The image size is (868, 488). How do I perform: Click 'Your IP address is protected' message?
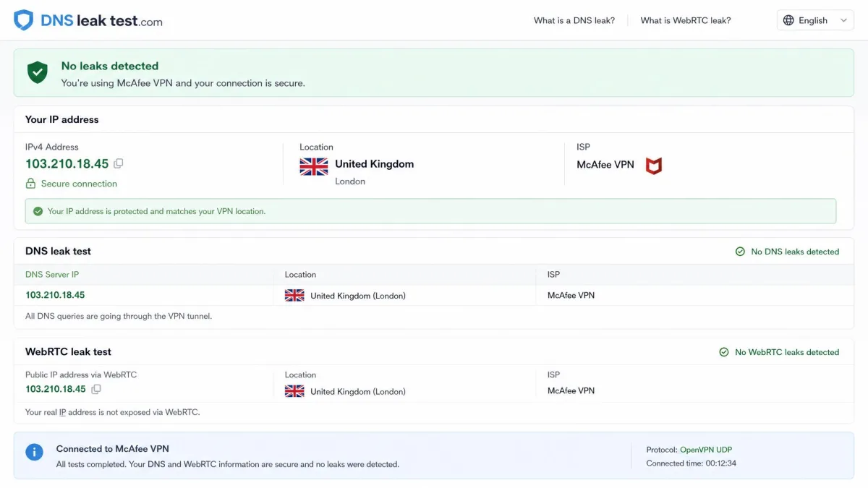156,212
